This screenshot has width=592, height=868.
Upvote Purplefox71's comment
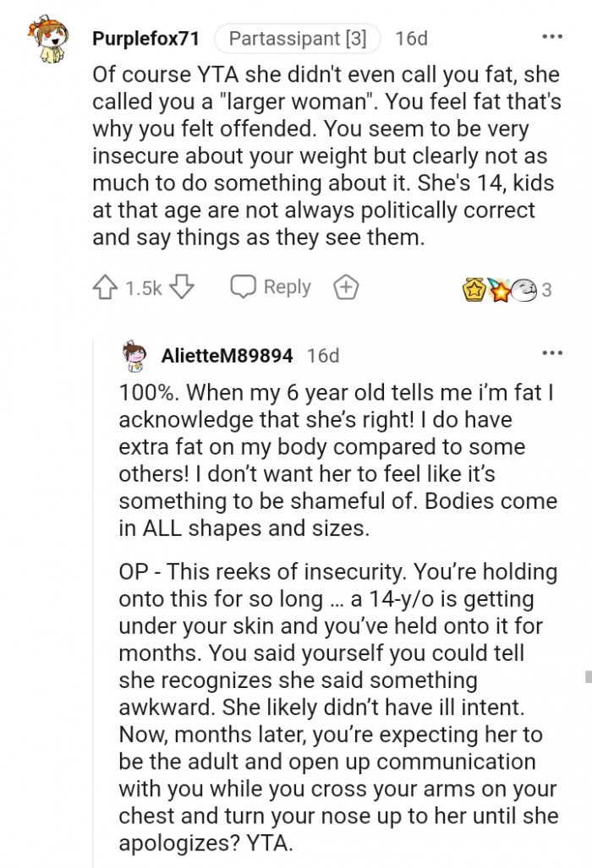coord(107,287)
